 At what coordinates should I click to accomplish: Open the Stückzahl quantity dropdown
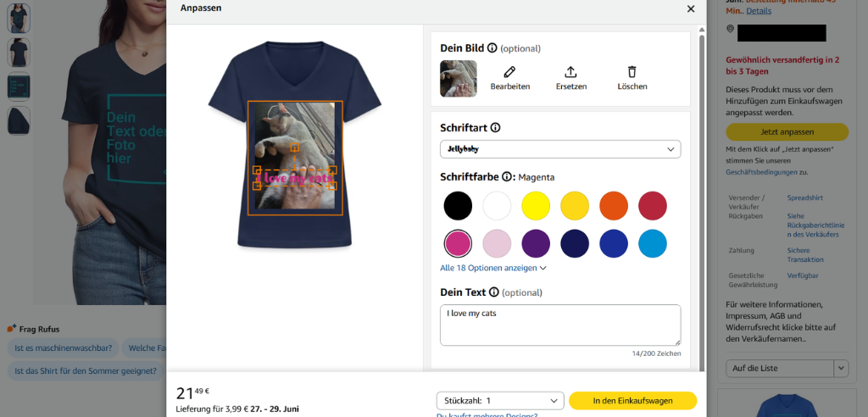tap(500, 401)
